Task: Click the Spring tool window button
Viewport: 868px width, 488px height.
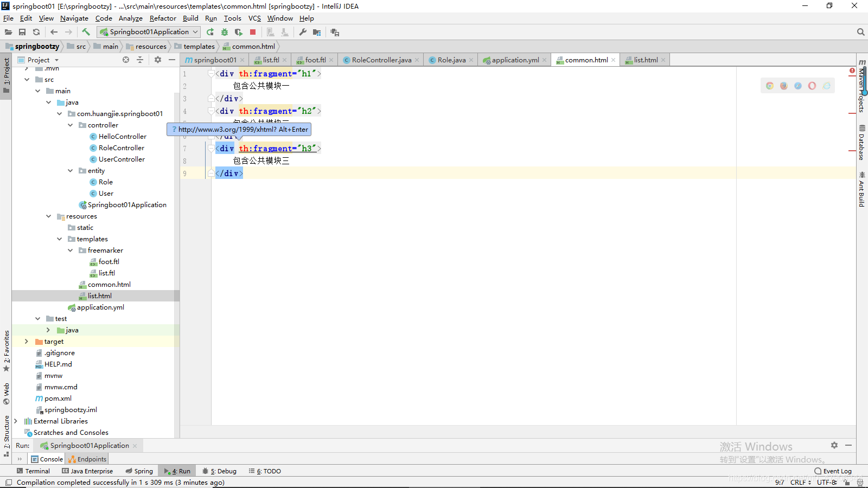Action: tap(139, 471)
